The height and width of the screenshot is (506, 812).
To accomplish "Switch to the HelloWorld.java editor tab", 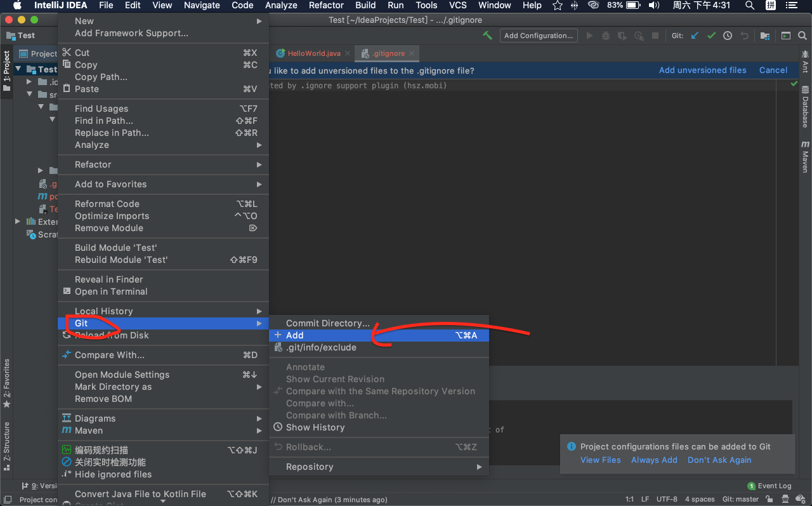I will coord(314,54).
